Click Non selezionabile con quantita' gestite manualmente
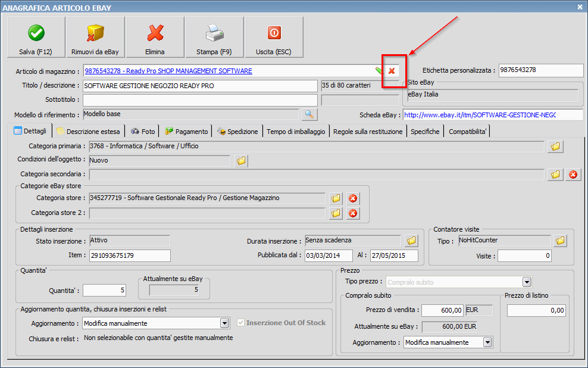The height and width of the screenshot is (368, 588). point(158,338)
